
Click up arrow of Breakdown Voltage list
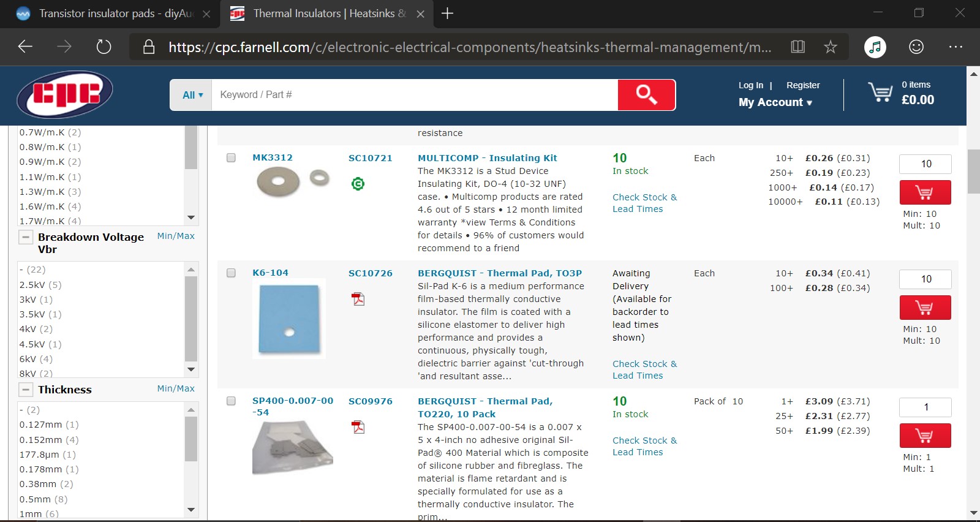[x=191, y=270]
